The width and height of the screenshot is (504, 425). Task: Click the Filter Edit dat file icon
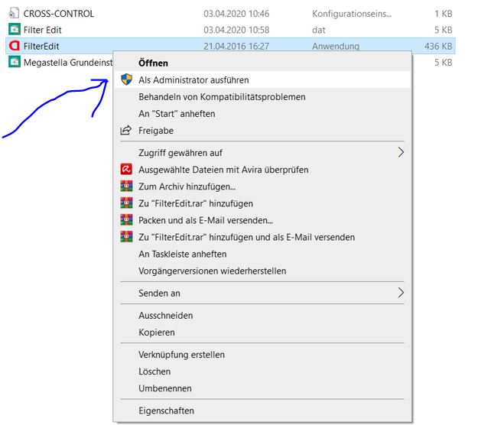(14, 30)
